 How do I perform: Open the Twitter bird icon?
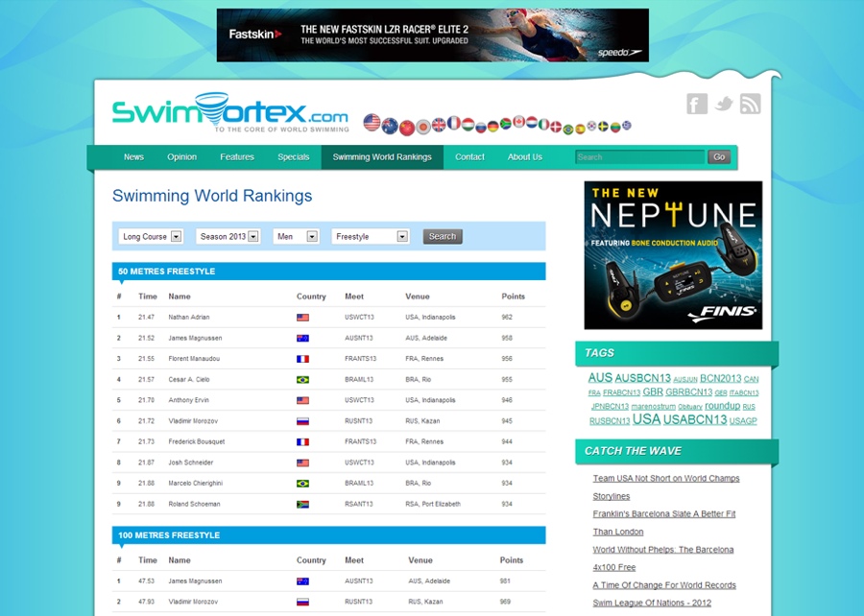[x=724, y=103]
